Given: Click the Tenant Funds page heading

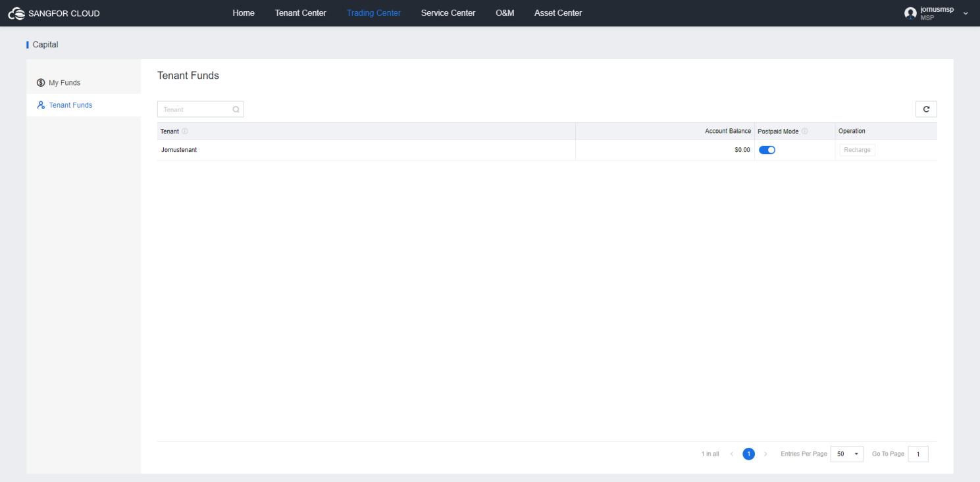Looking at the screenshot, I should coord(188,76).
